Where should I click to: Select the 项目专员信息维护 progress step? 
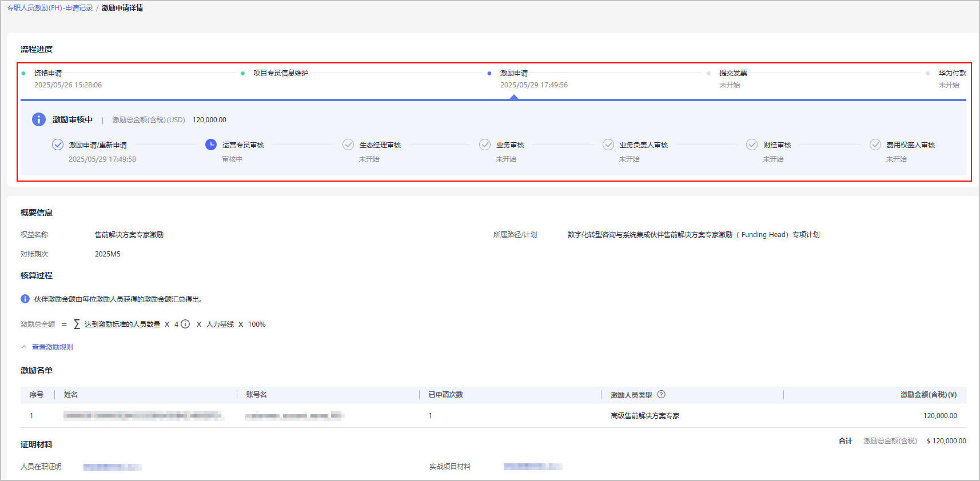pyautogui.click(x=281, y=73)
